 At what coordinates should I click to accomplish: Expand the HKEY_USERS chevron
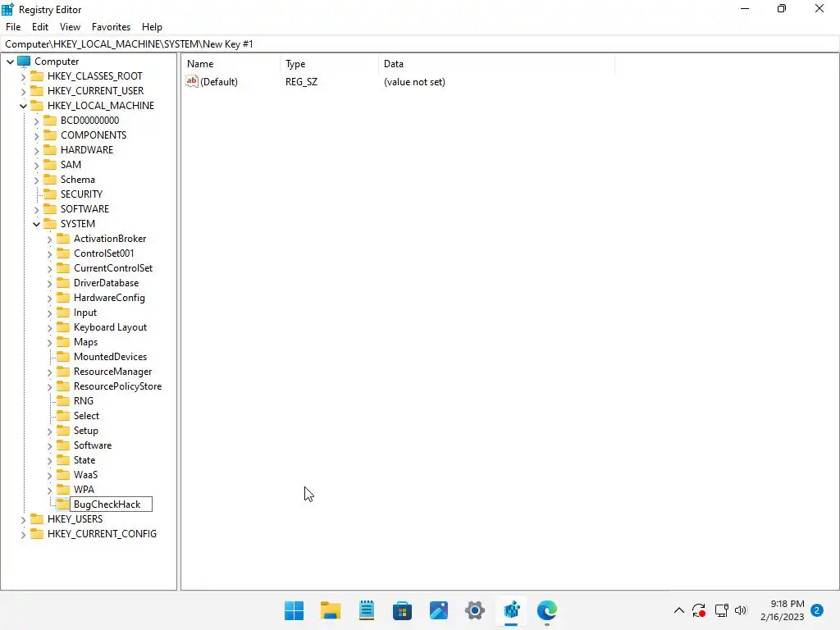click(23, 519)
